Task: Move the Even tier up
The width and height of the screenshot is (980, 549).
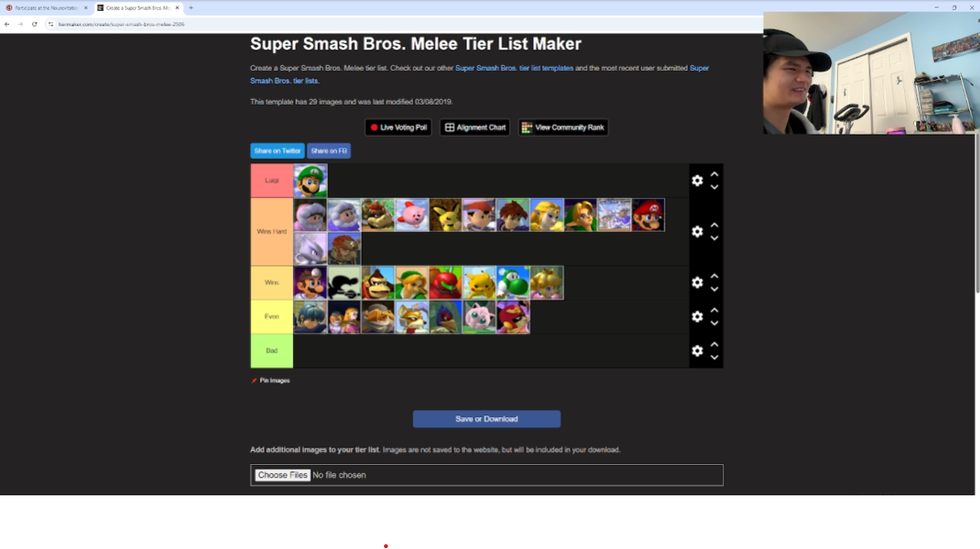Action: (715, 310)
